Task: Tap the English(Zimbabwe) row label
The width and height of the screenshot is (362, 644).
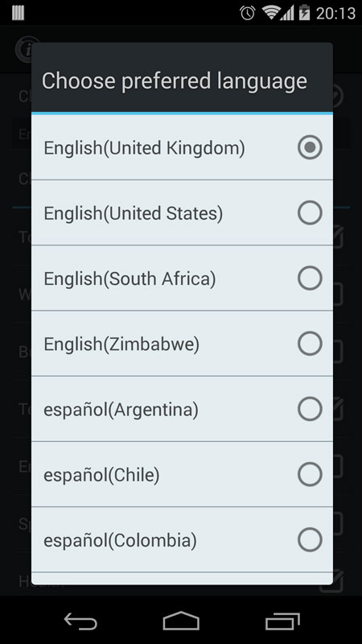Action: tap(121, 345)
